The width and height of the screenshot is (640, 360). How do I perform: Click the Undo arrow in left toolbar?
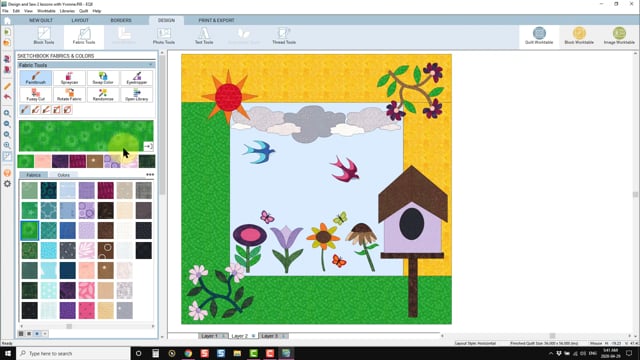[7, 97]
